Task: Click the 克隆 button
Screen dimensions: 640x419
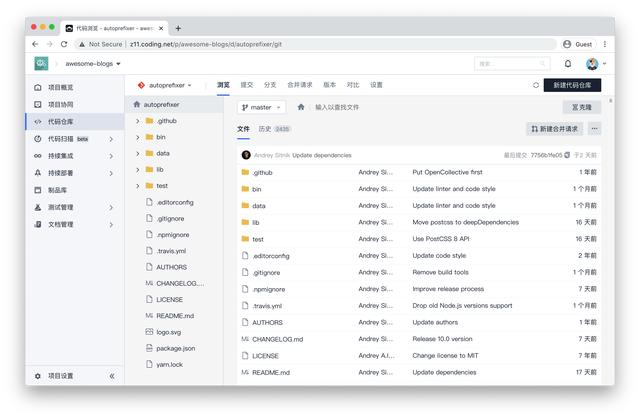Action: click(581, 107)
